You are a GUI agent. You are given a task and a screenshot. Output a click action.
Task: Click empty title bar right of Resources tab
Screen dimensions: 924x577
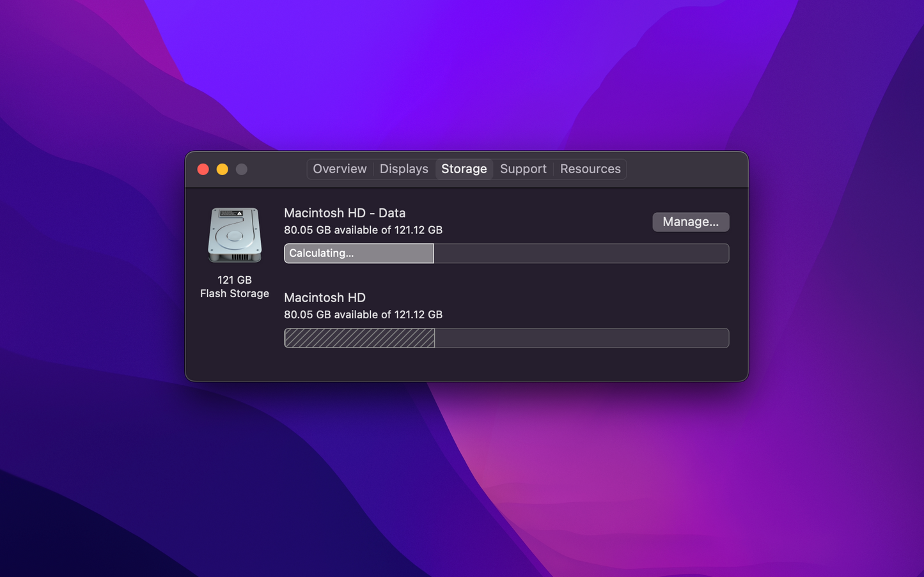click(x=684, y=169)
